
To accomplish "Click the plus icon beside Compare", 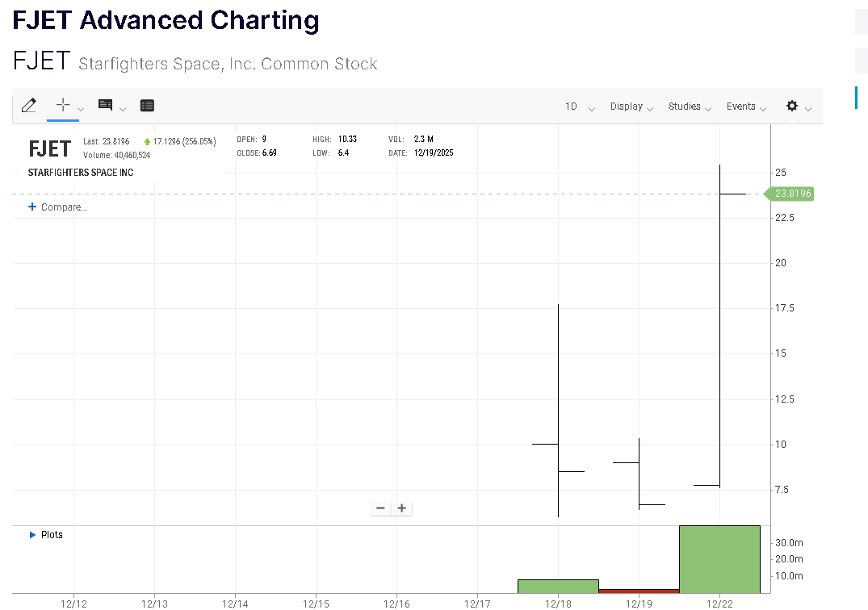I will tap(32, 207).
